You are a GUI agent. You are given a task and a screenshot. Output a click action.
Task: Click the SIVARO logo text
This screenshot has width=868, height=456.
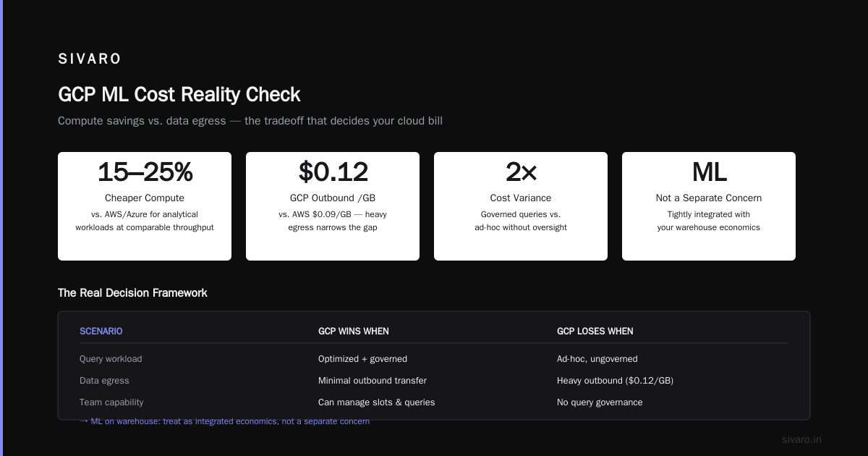pyautogui.click(x=90, y=59)
